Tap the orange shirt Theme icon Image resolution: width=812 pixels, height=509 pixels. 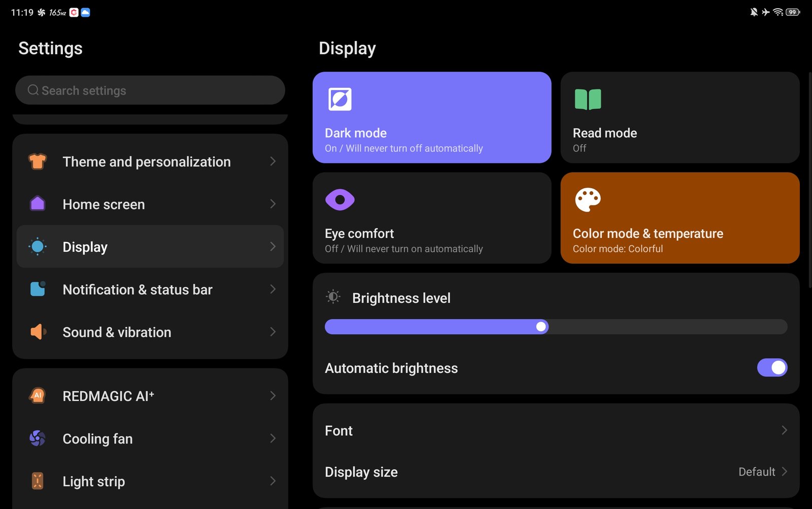38,161
